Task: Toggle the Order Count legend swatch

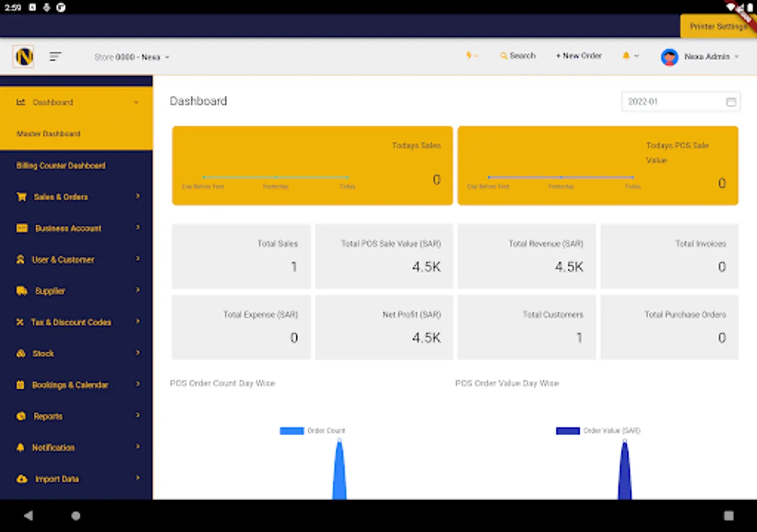Action: tap(292, 431)
